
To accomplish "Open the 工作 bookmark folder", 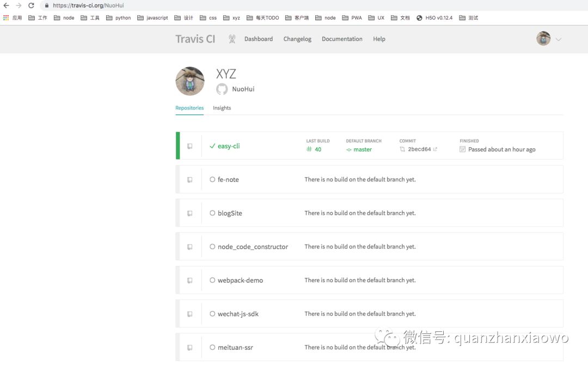I will 38,17.
